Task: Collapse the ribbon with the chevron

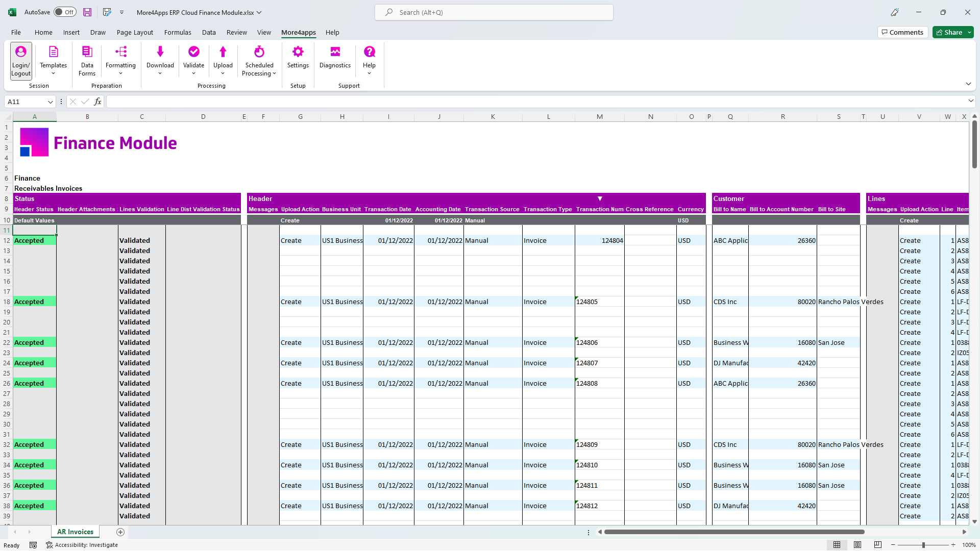Action: pyautogui.click(x=968, y=84)
